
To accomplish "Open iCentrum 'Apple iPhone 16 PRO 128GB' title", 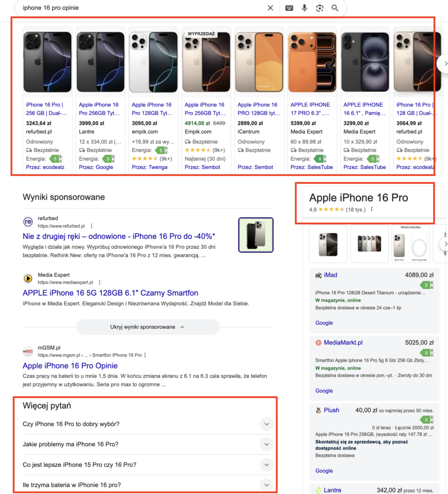I will [259, 109].
